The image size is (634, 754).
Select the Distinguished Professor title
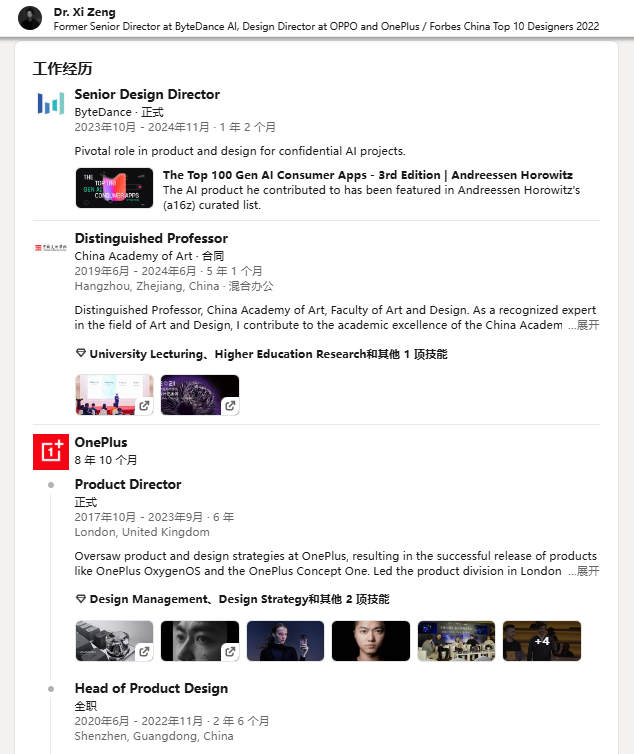point(151,239)
